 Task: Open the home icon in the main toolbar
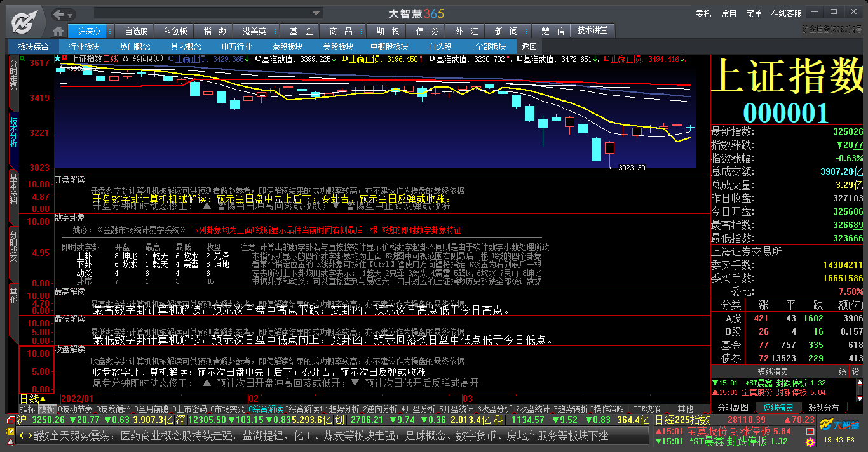pos(58,31)
